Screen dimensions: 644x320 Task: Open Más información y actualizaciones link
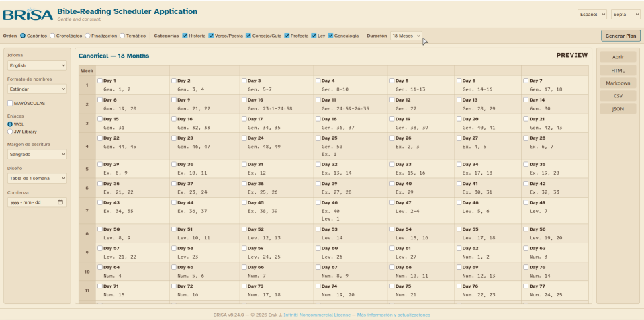[x=394, y=315]
